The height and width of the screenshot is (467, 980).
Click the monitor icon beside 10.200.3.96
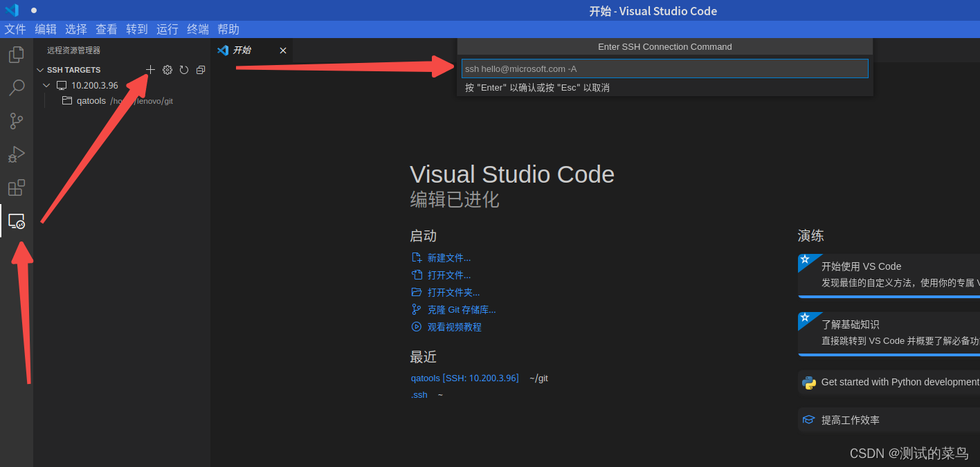click(x=62, y=85)
